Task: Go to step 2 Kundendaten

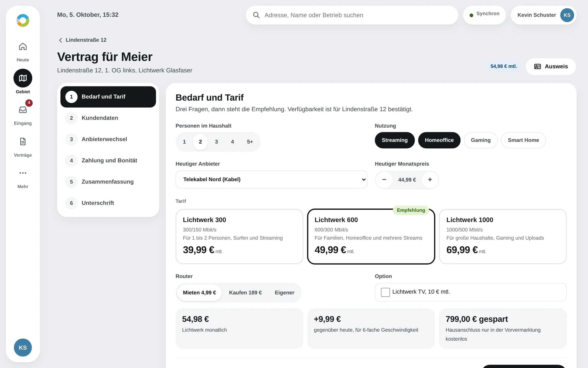Action: tap(108, 118)
